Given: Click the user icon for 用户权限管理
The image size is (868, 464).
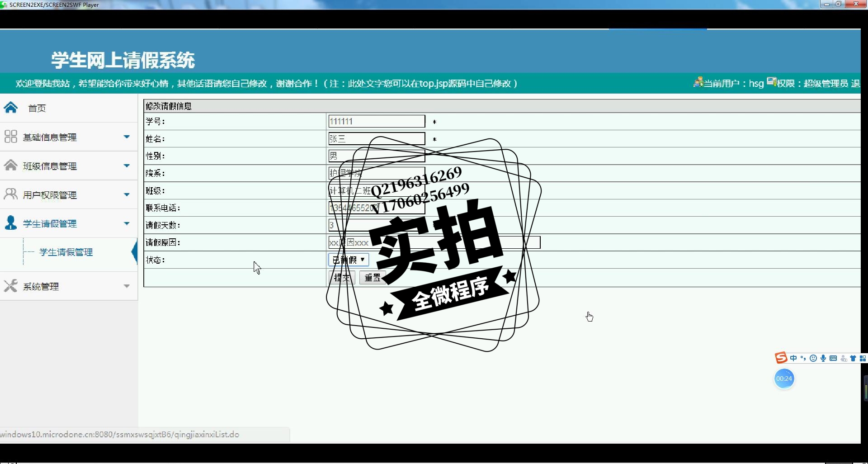Looking at the screenshot, I should coord(11,194).
